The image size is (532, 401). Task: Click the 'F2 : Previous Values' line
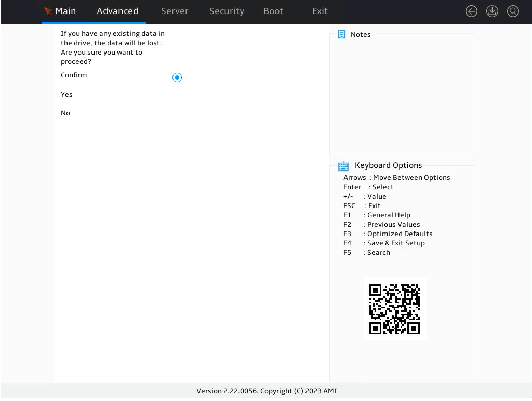pos(382,225)
